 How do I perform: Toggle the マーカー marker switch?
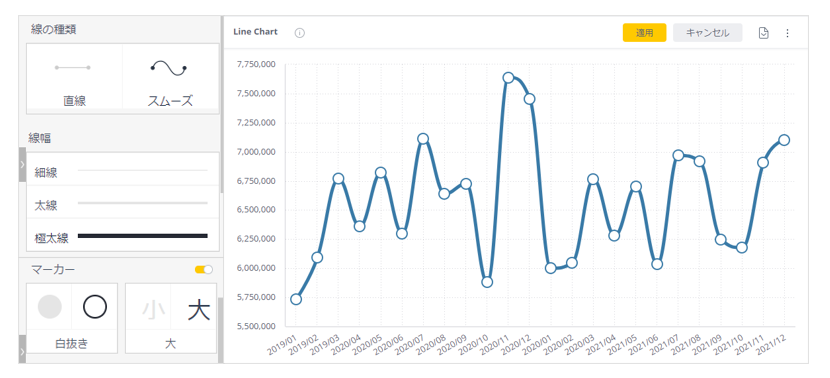point(204,270)
